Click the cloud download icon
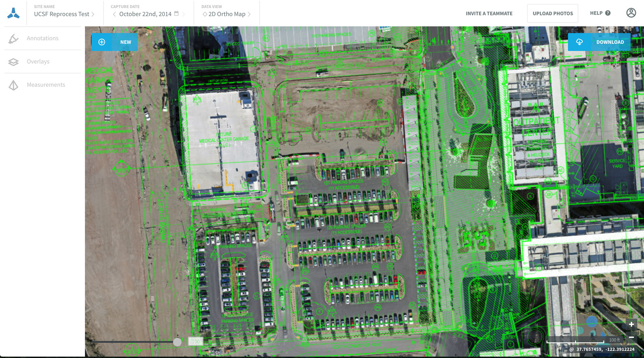 [579, 42]
